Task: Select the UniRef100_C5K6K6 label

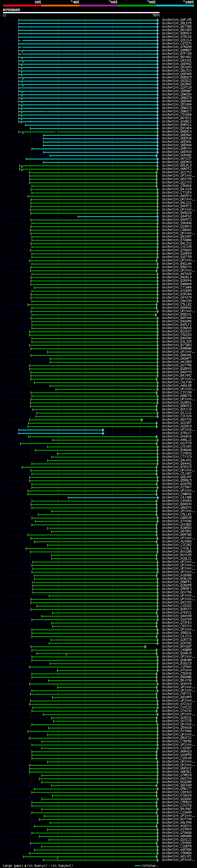Action: coord(177,186)
